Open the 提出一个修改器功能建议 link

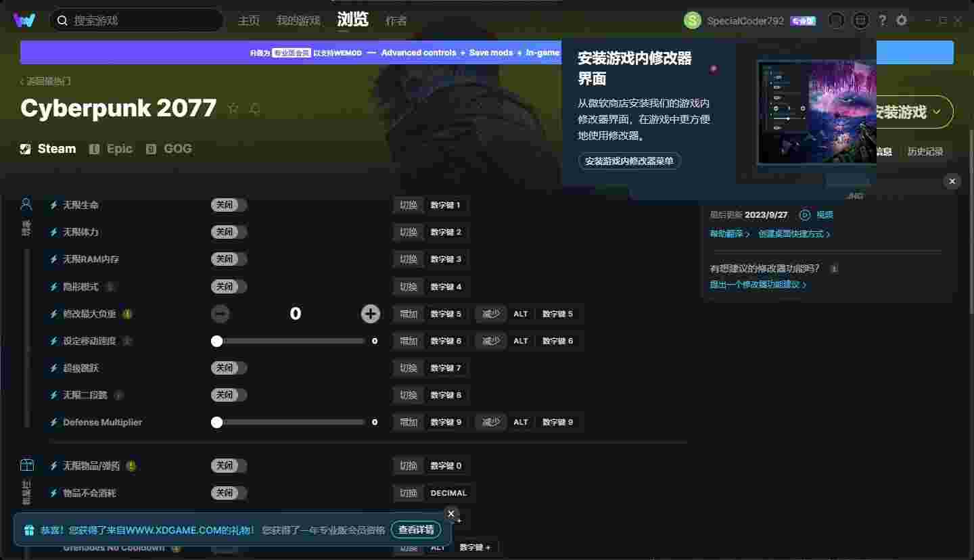tap(758, 285)
